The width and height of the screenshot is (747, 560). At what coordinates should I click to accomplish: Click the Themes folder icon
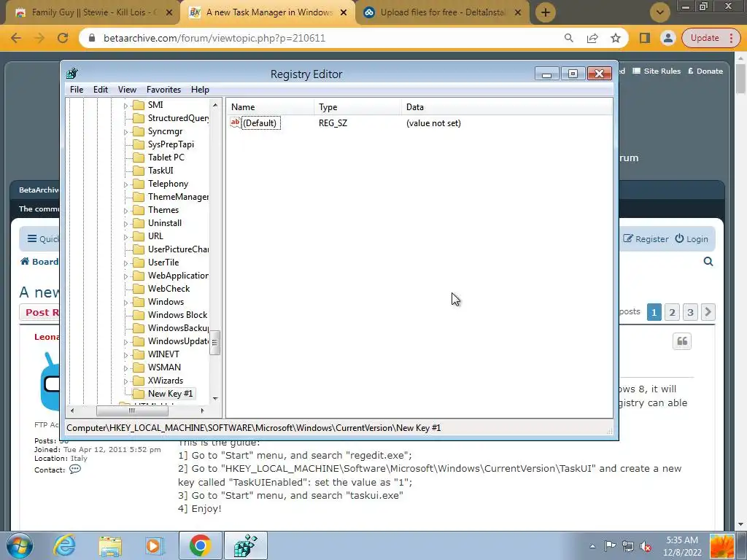[x=139, y=210]
